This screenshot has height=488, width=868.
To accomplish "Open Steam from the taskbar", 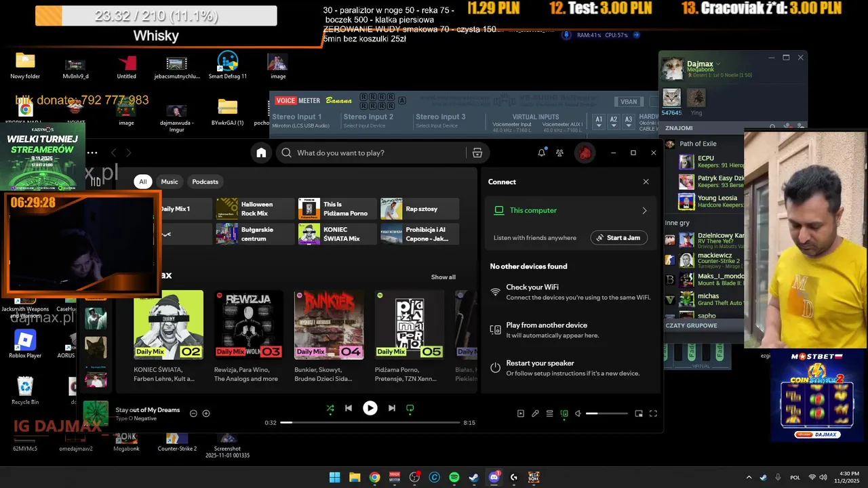I will [474, 477].
